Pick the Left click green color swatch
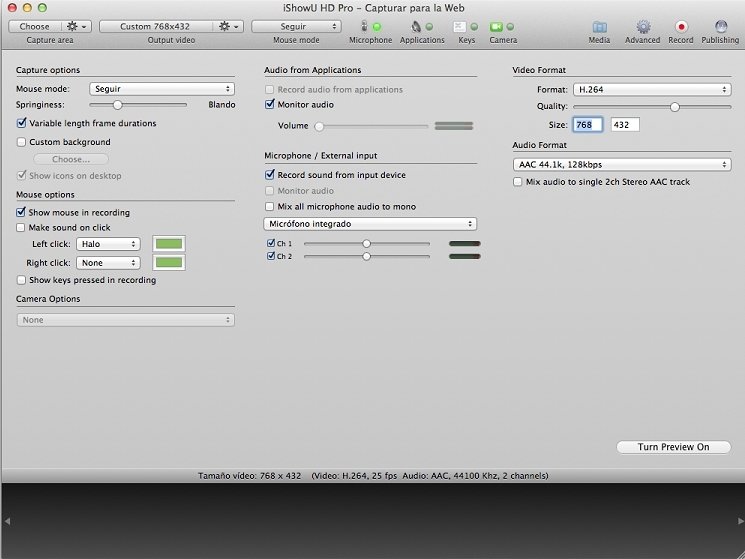 (x=169, y=244)
